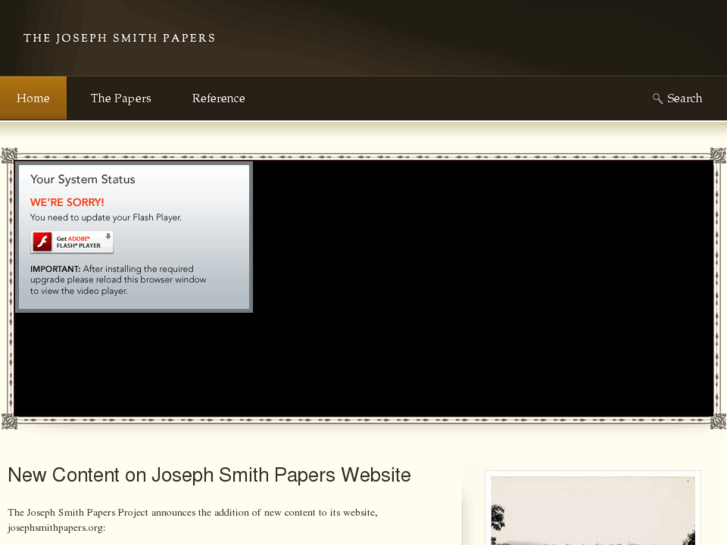This screenshot has height=545, width=727.
Task: Open the Reference menu item
Action: [218, 98]
